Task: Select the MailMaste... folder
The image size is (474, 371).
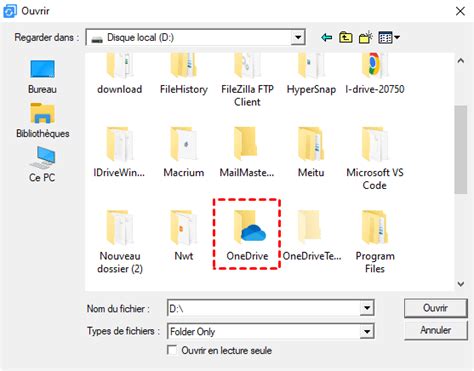Action: click(x=247, y=152)
